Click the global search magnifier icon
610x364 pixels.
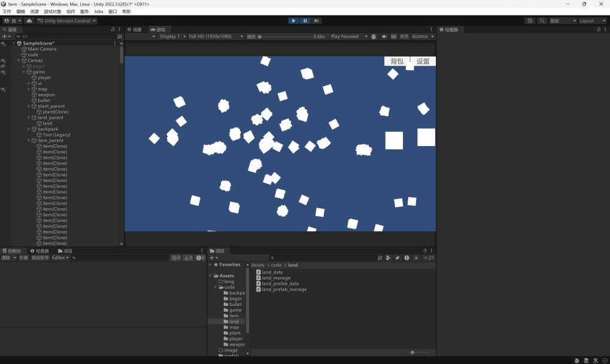point(542,20)
